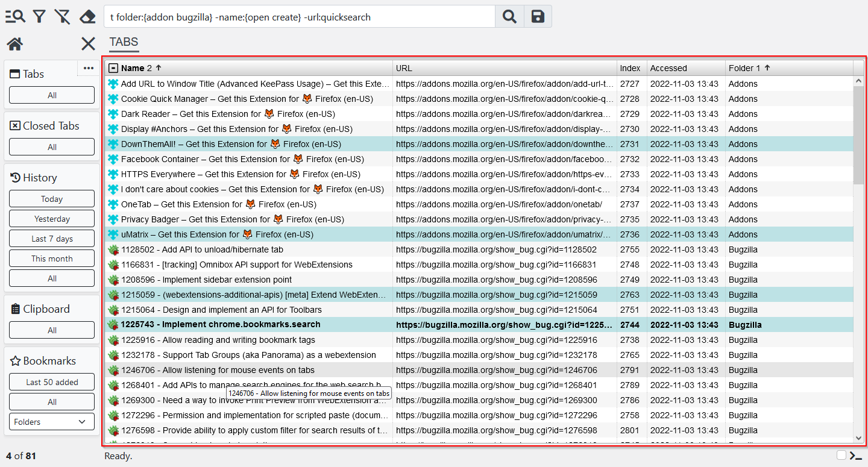Click the filter funnel icon
868x467 pixels.
(x=40, y=16)
